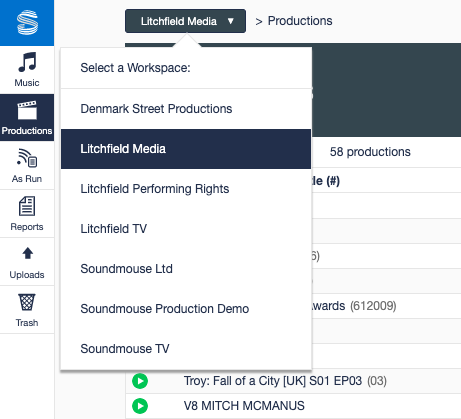Play the Troy: Fall of a City row
The image size is (461, 419).
140,381
